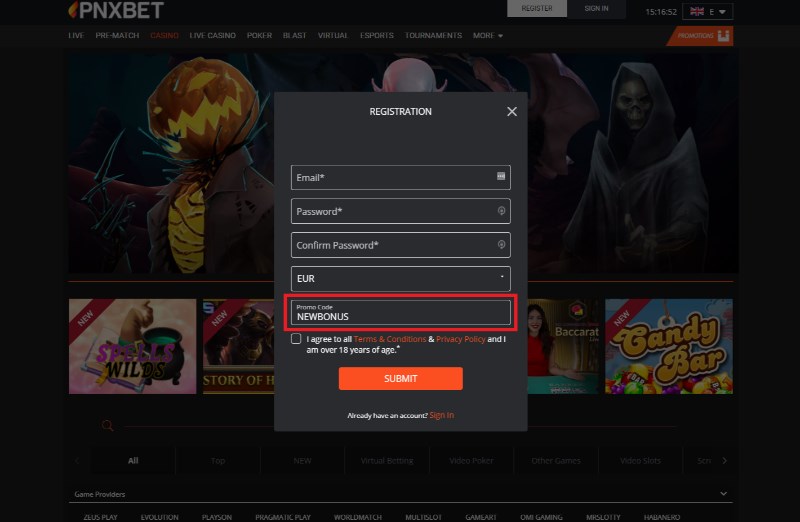Show password via Confirm Password icon
This screenshot has height=522, width=800.
[x=501, y=244]
